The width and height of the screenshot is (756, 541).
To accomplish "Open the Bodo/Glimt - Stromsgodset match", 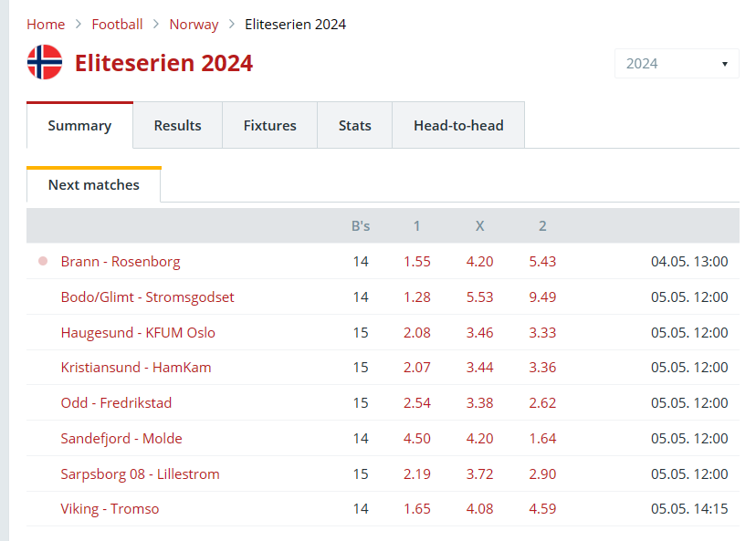I will pos(148,297).
